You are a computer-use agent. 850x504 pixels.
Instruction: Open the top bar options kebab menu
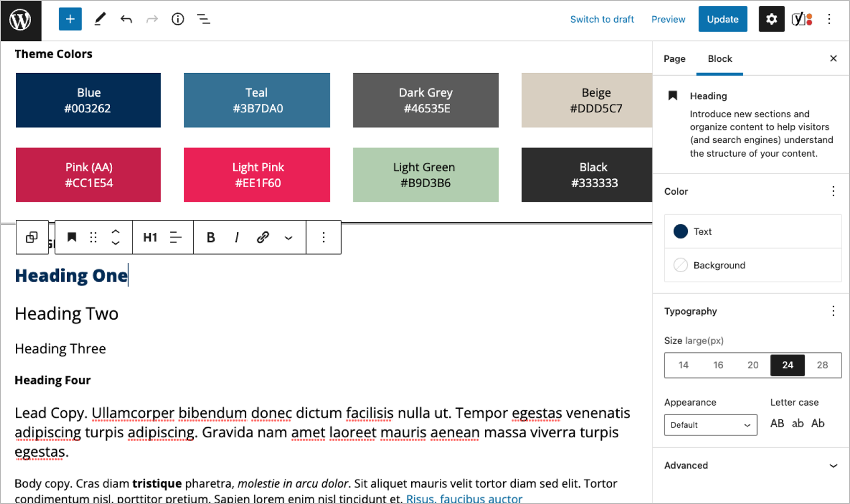point(829,19)
